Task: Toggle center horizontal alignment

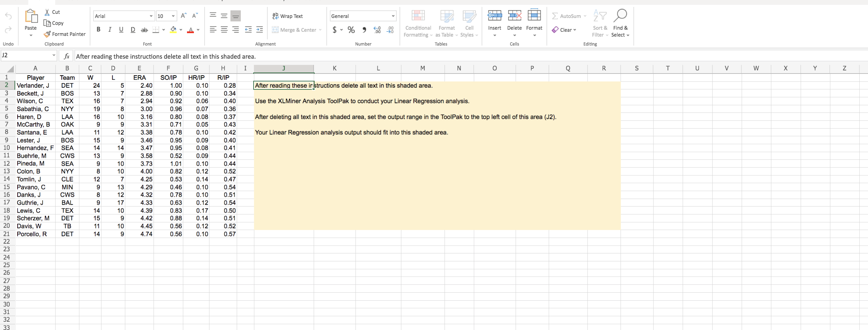Action: pos(224,30)
